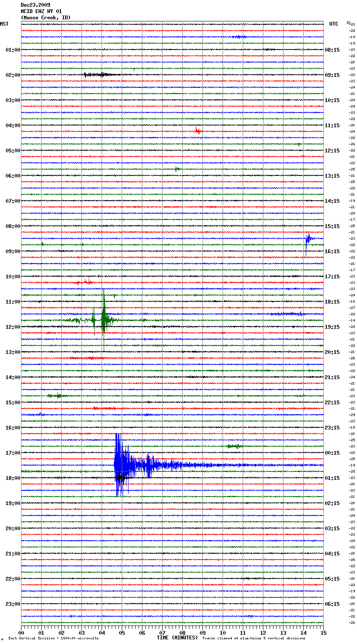The image size is (357, 644).
Task: Click minute tick 08 on the bottom axis
Action: pos(182,633)
